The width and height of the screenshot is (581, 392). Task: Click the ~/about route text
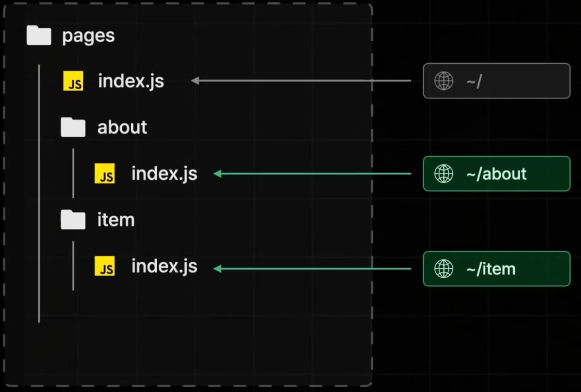point(496,174)
